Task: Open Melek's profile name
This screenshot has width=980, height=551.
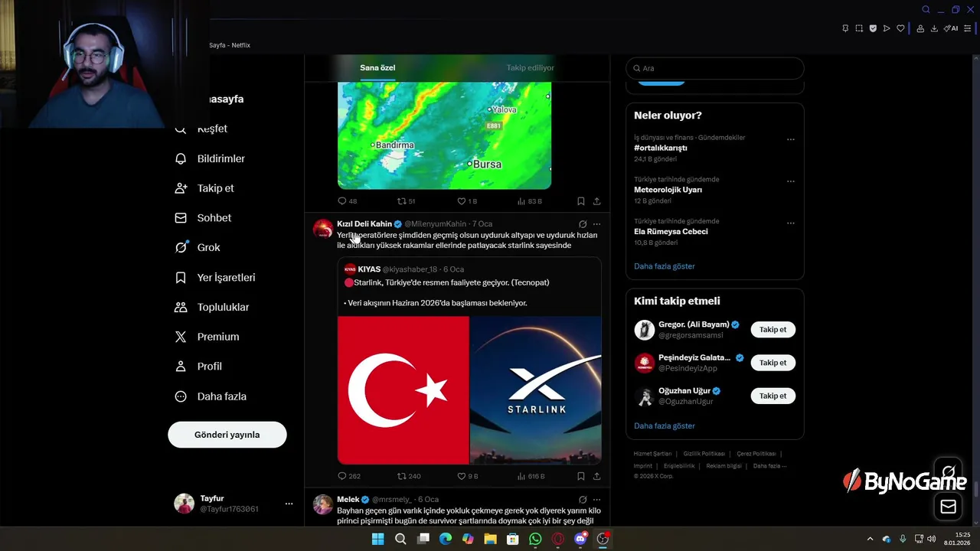Action: pos(348,500)
